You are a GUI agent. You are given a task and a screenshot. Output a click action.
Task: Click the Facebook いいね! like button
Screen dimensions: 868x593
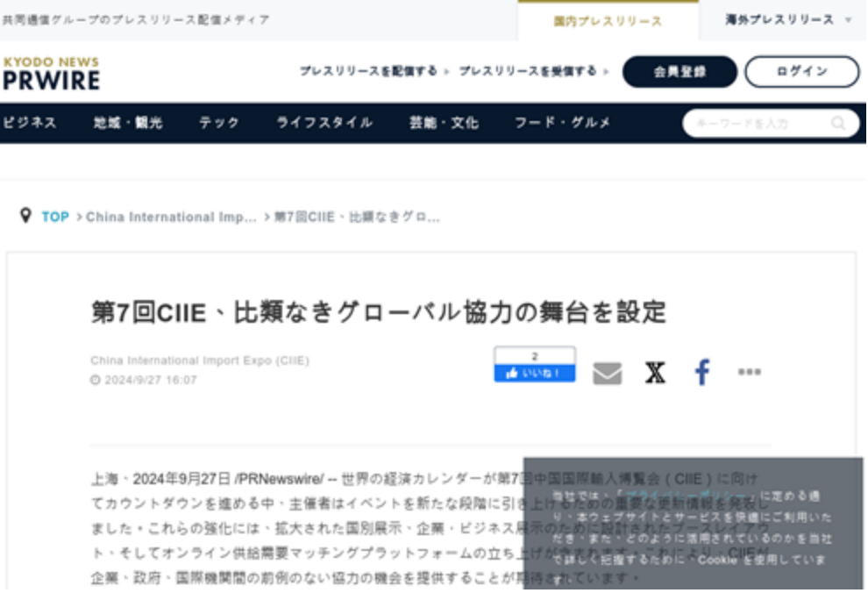535,373
